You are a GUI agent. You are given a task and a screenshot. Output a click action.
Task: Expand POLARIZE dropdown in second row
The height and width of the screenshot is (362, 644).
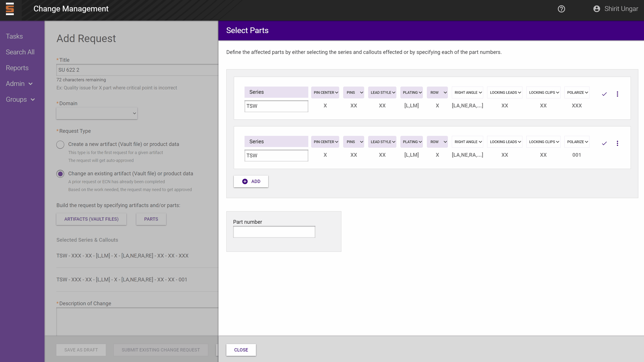[577, 142]
